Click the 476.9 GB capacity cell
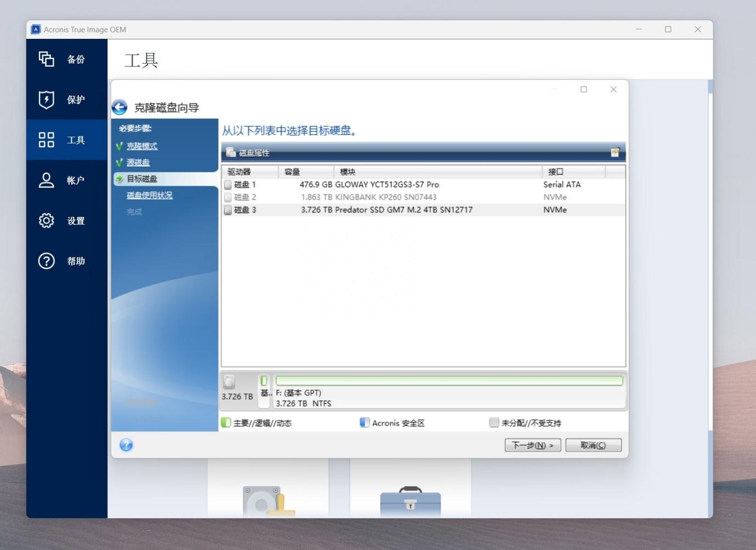Screen dimensions: 756x550 coord(316,185)
